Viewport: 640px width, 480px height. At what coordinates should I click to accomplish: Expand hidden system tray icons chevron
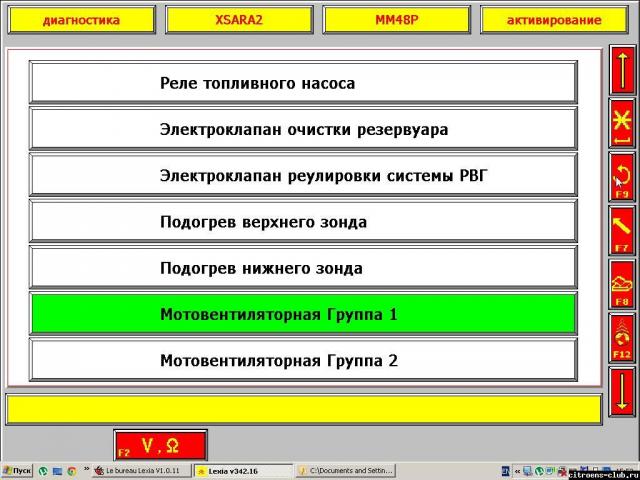517,471
